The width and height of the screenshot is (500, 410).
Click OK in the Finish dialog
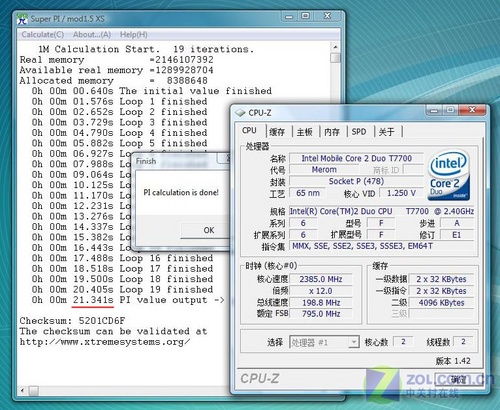[209, 230]
